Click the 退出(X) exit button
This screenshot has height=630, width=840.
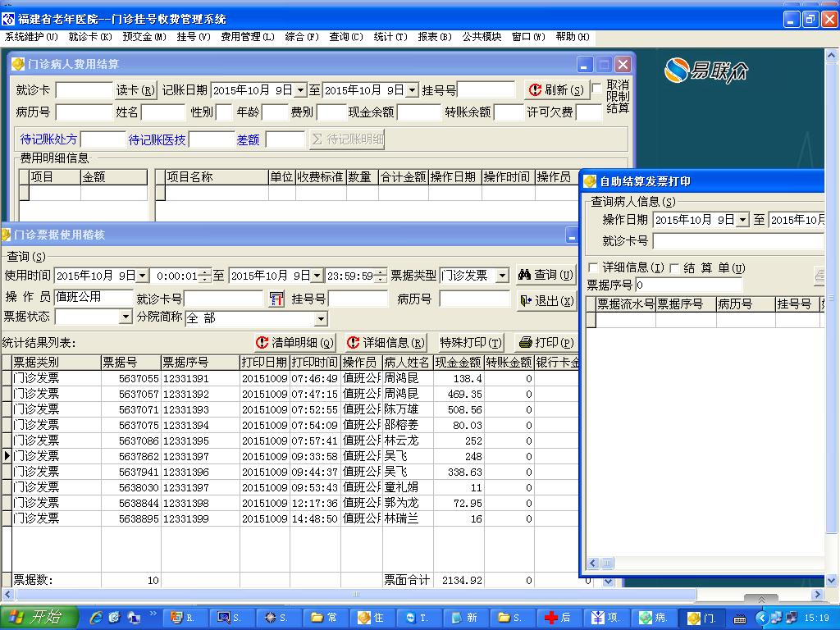tap(546, 300)
